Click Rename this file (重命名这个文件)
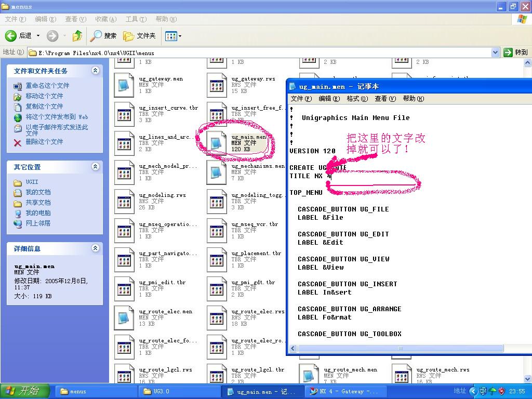This screenshot has width=532, height=399. tap(47, 86)
